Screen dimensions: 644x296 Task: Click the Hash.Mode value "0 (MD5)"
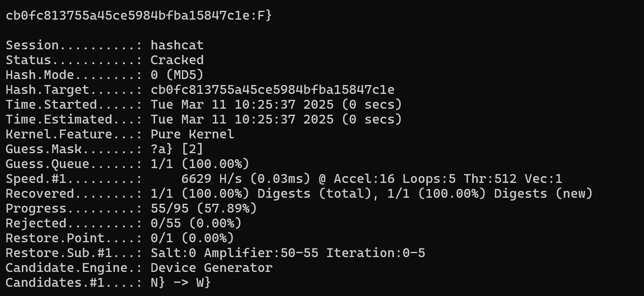(x=177, y=75)
